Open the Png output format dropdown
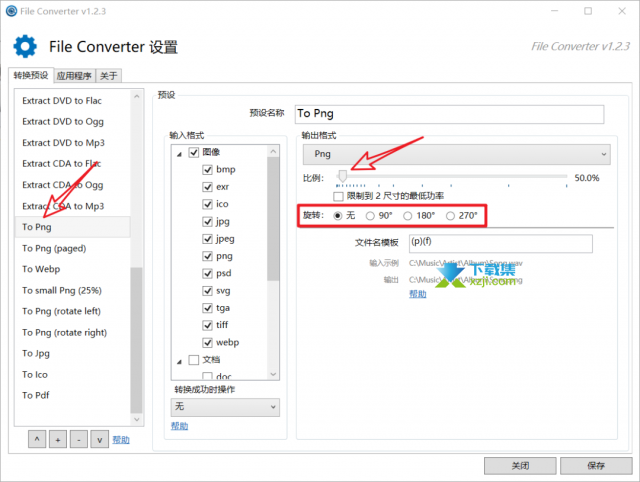The image size is (640, 482). tap(457, 154)
